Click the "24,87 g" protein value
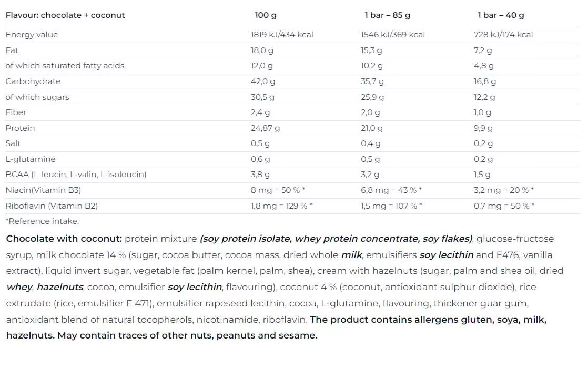This screenshot has width=588, height=369. coord(265,128)
